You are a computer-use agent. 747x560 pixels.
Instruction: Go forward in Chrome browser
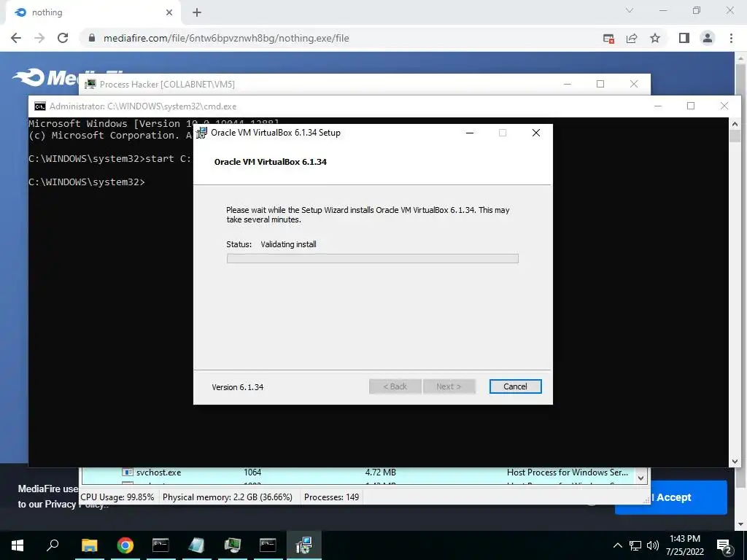coord(39,38)
